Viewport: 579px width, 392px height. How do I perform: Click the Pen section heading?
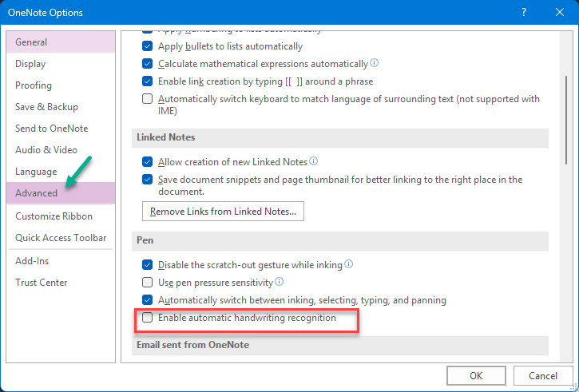click(x=145, y=240)
